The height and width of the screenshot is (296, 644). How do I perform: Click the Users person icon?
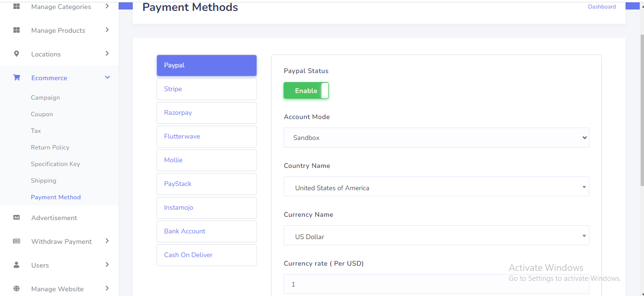(x=17, y=265)
